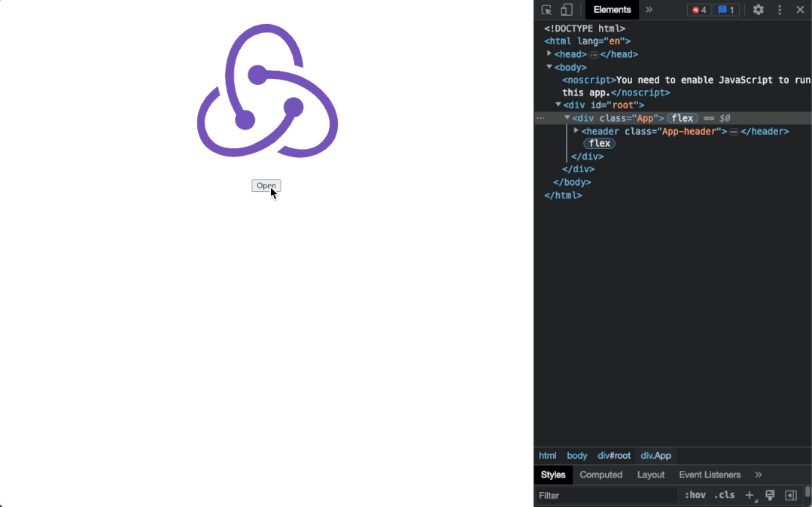Viewport: 812px width, 507px height.
Task: Collapse the div class App node
Action: (567, 118)
